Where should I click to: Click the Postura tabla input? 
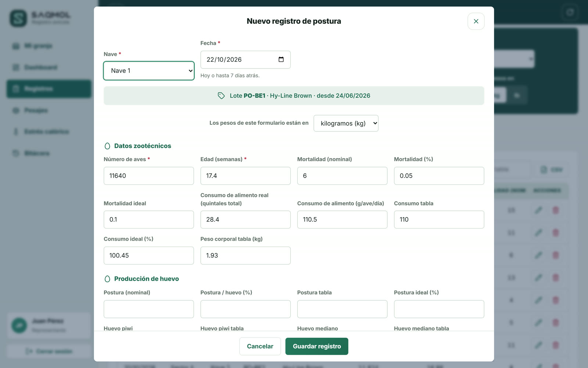(x=342, y=309)
